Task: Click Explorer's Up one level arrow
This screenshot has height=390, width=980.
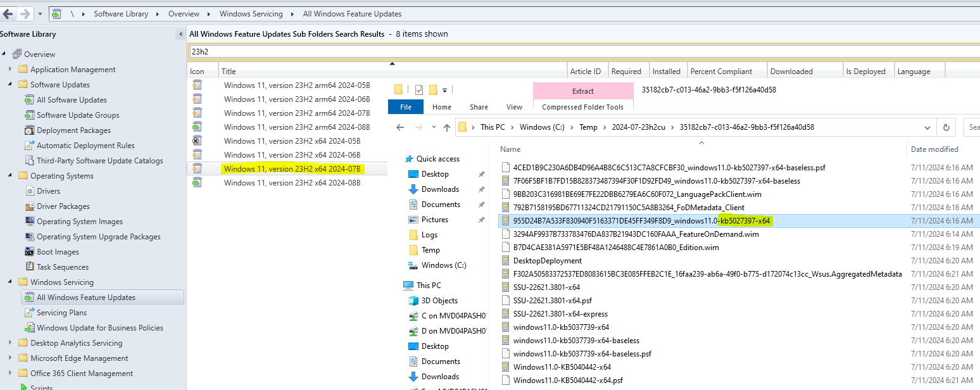Action: (447, 127)
